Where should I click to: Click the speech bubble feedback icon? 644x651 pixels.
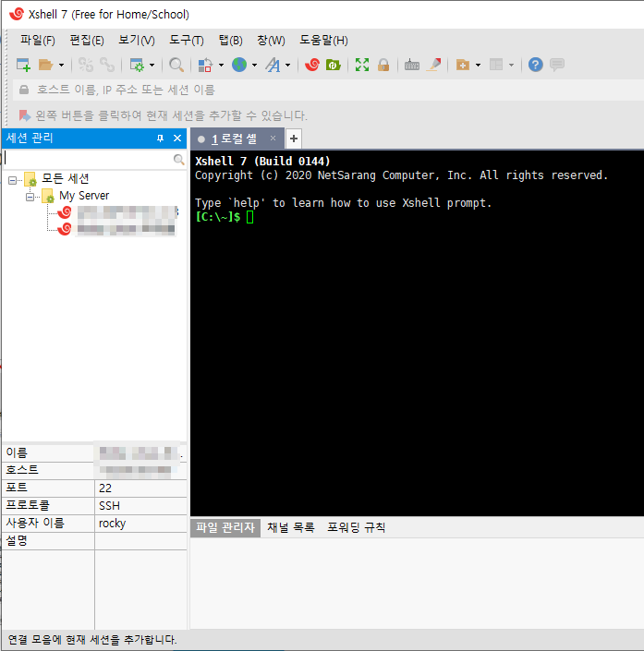pyautogui.click(x=557, y=65)
